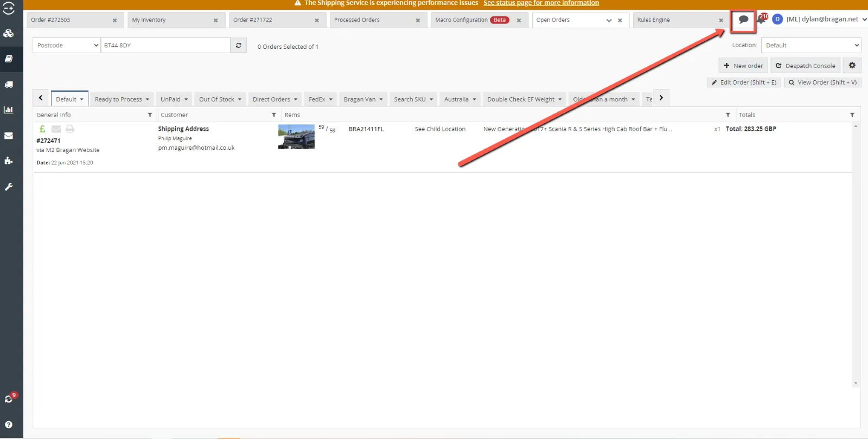868x439 pixels.
Task: Open the notifications bell with red badge
Action: coord(762,19)
